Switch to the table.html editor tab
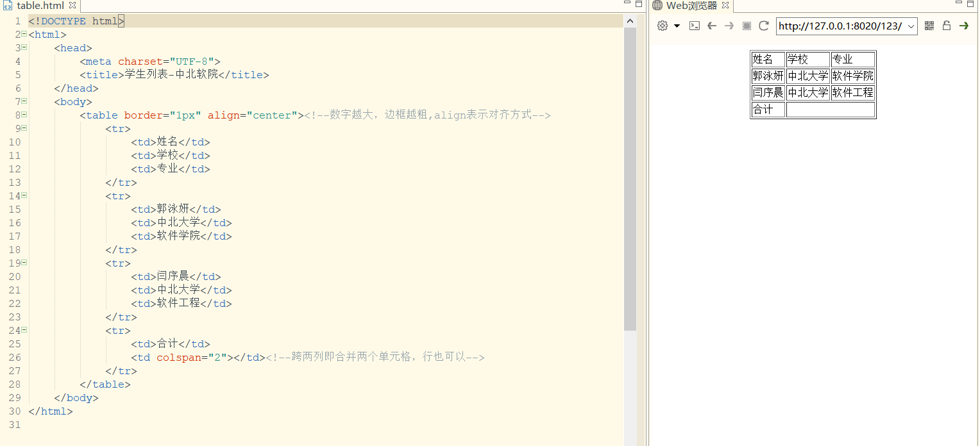 coord(40,5)
